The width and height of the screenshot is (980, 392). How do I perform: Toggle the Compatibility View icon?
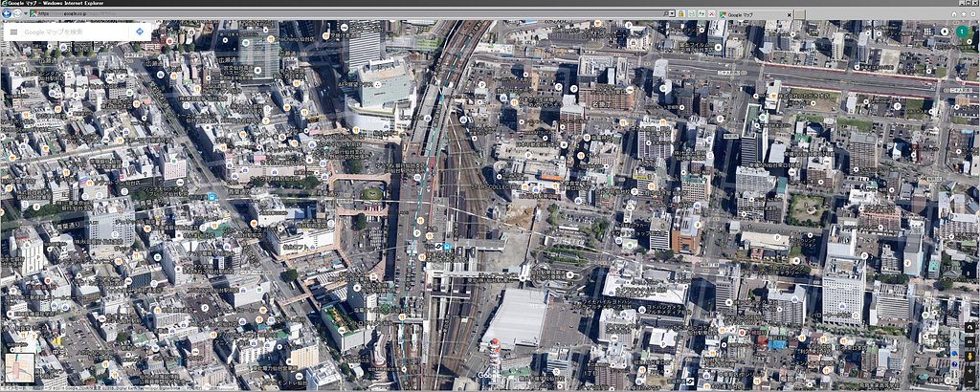pos(692,13)
